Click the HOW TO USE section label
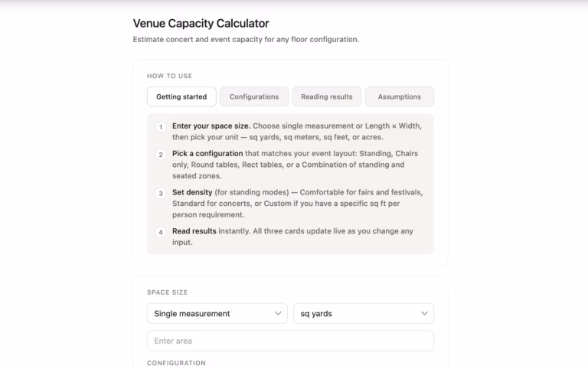Viewport: 588px width, 369px height. [x=169, y=76]
